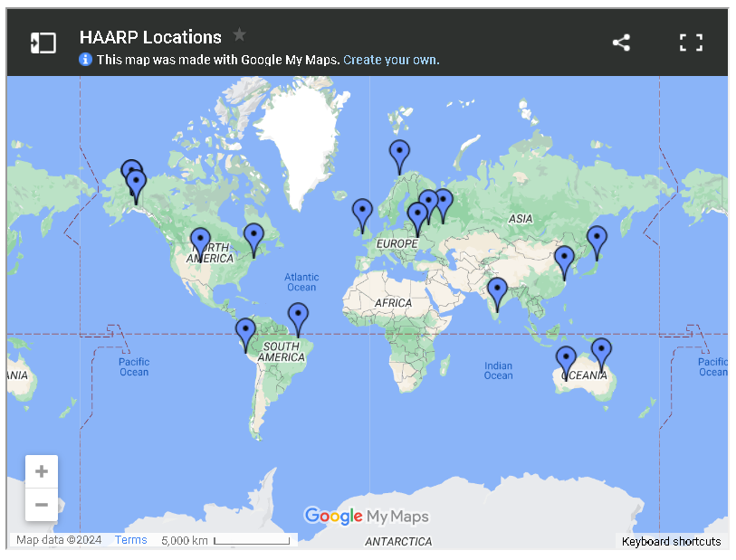The height and width of the screenshot is (560, 736).
Task: Select the India location pin
Action: (497, 291)
